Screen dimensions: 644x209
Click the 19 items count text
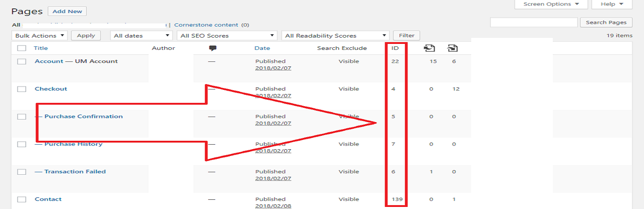pos(619,36)
